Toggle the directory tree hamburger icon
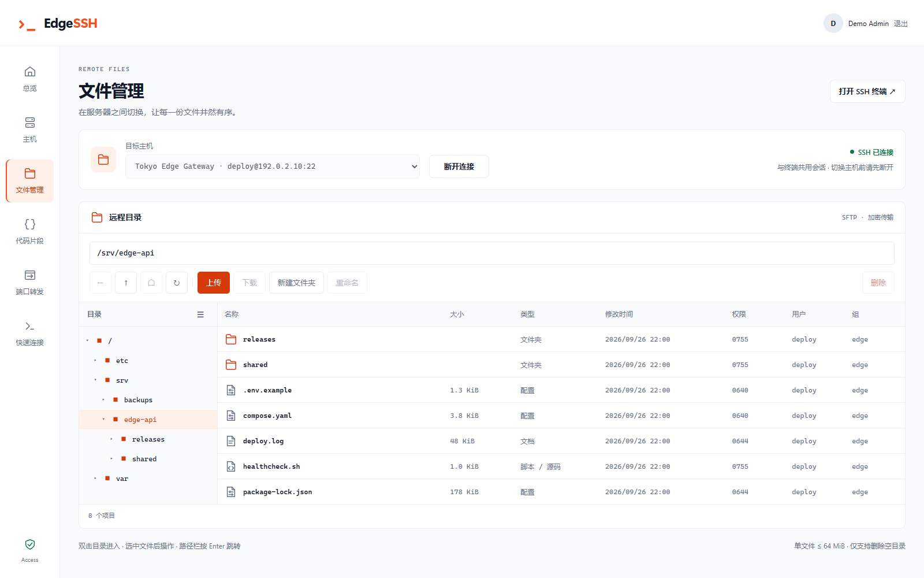This screenshot has width=924, height=578. click(200, 314)
